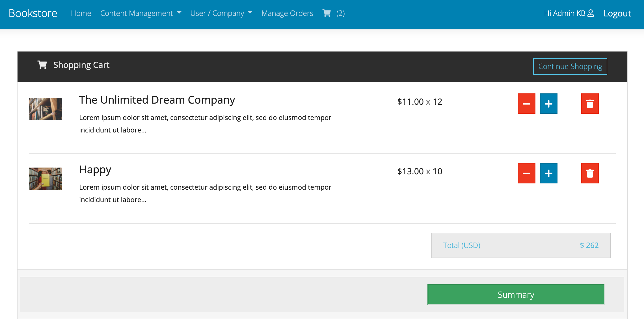
Task: Click the user profile icon
Action: [591, 13]
